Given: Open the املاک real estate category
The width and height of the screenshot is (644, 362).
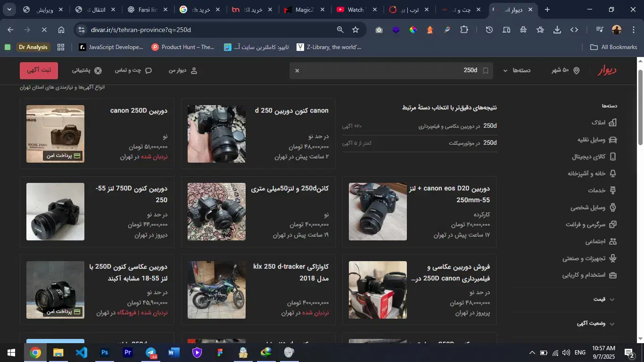Looking at the screenshot, I should click(x=604, y=123).
